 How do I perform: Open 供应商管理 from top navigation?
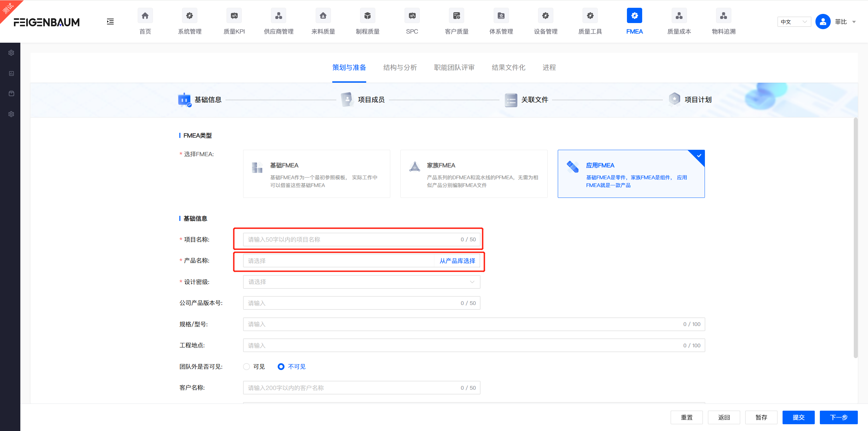click(x=278, y=16)
